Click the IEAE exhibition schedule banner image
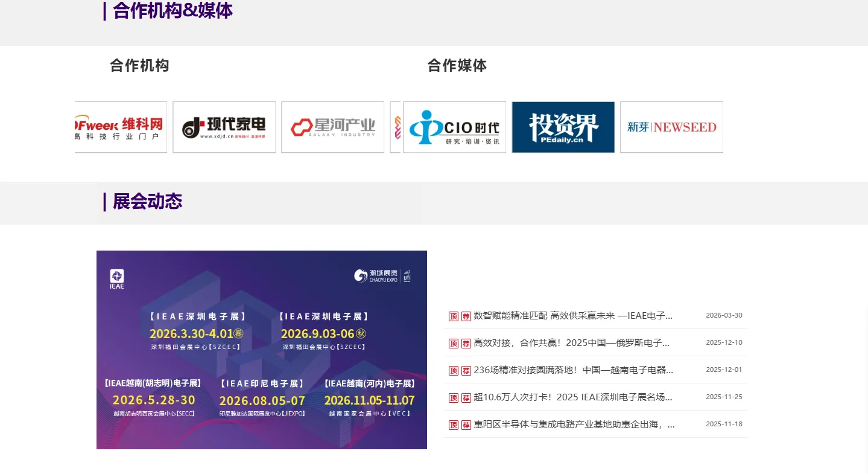Image resolution: width=868 pixels, height=474 pixels. 262,350
